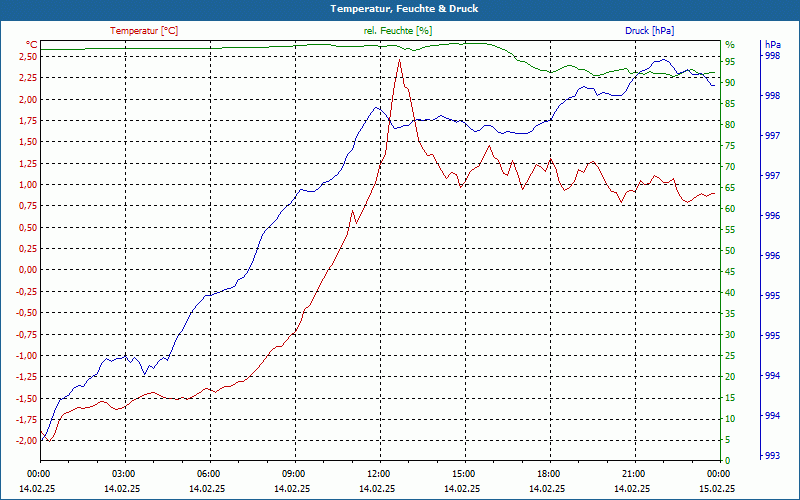Click the "15:00" time axis label

[x=464, y=473]
